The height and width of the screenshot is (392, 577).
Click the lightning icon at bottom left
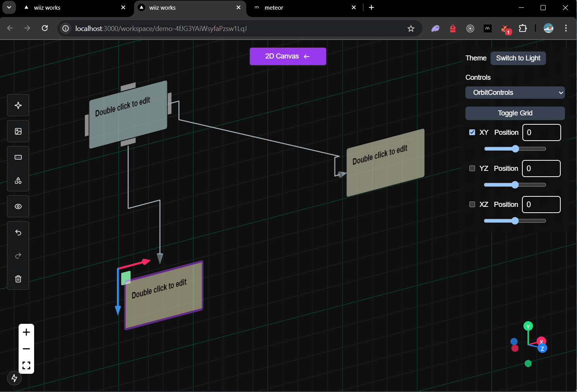[14, 378]
